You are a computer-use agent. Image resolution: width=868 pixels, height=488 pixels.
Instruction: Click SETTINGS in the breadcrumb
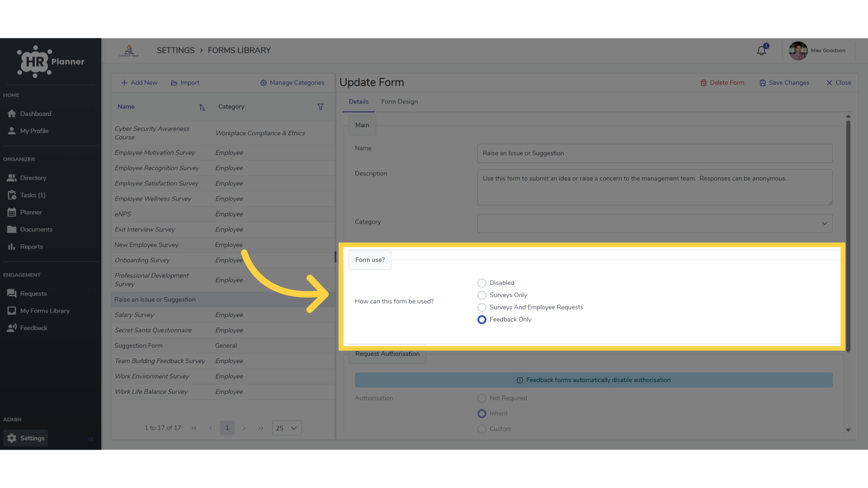pos(175,51)
